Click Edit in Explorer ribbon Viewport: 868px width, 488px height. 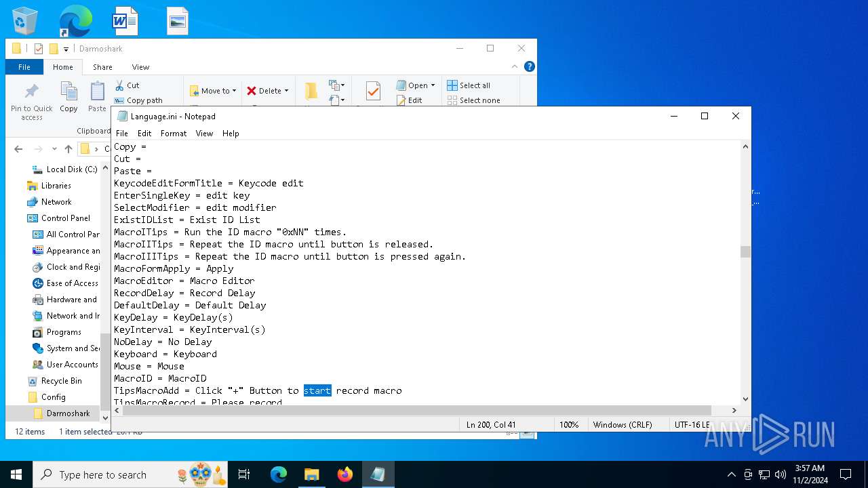point(410,100)
